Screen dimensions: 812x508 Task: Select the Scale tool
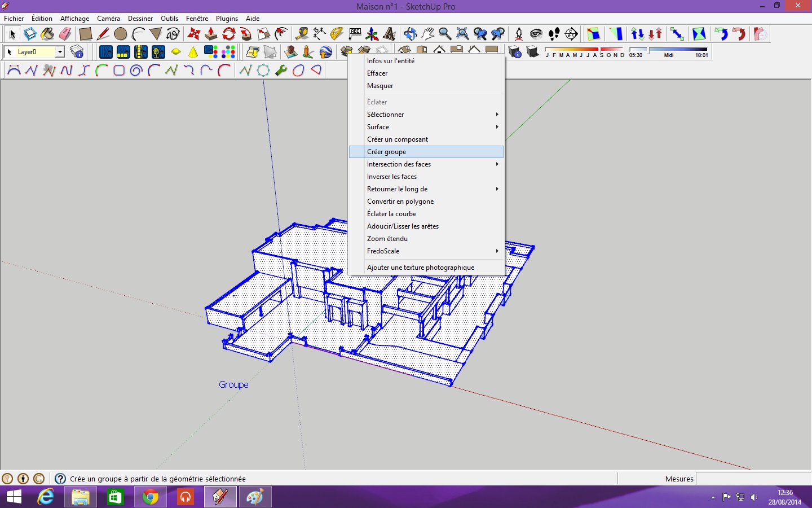(x=263, y=34)
